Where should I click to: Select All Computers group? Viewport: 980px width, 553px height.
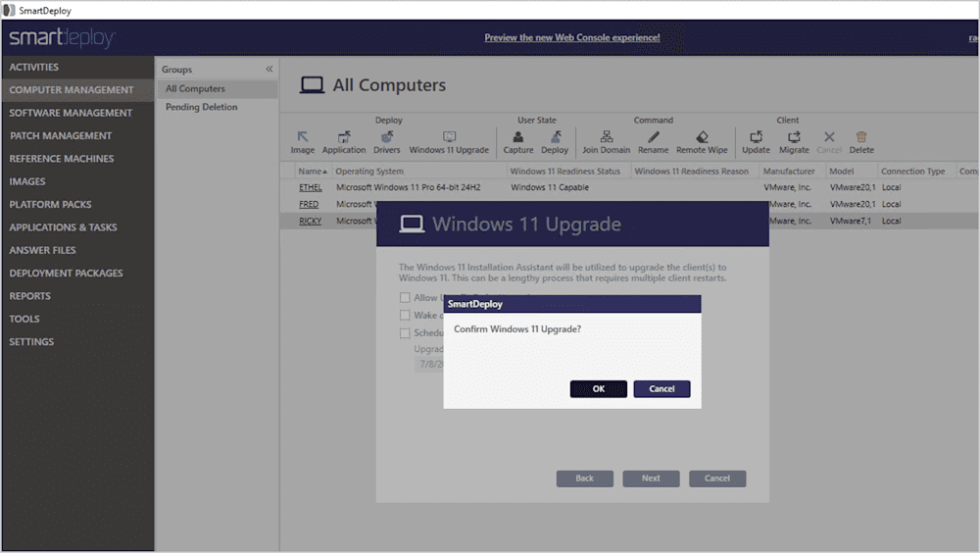coord(217,89)
